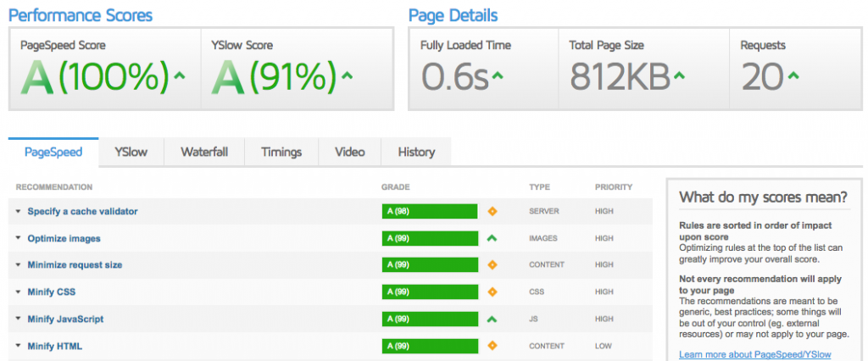Click the orange diamond icon in Minify CSS row
The image size is (868, 361).
[492, 292]
